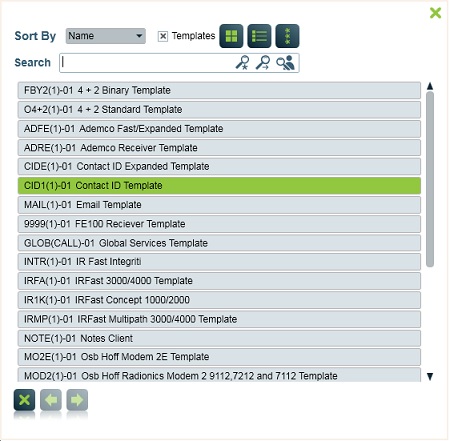
Task: Select Contact ID Template entry
Action: point(219,186)
